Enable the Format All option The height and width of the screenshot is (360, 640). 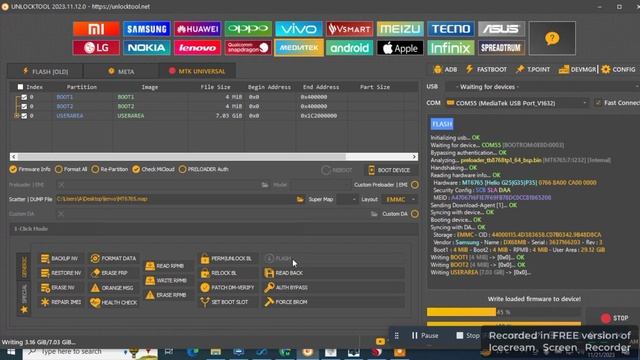(x=71, y=169)
